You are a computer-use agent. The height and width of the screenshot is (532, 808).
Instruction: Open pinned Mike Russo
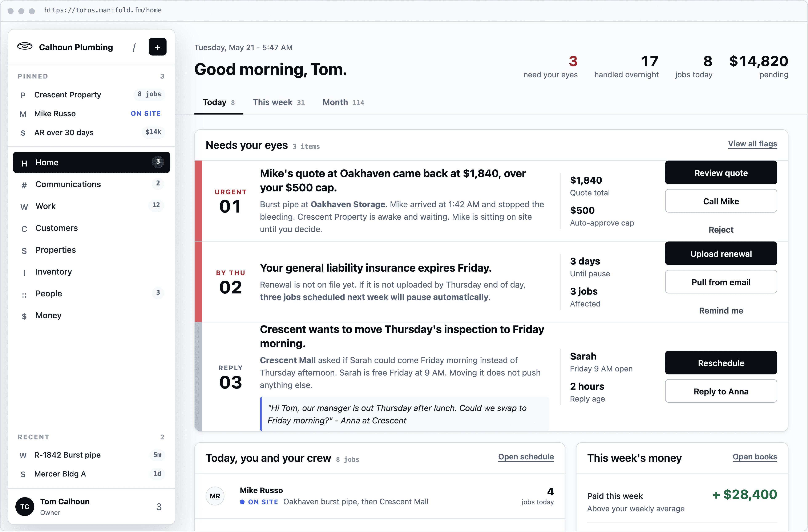[91, 113]
